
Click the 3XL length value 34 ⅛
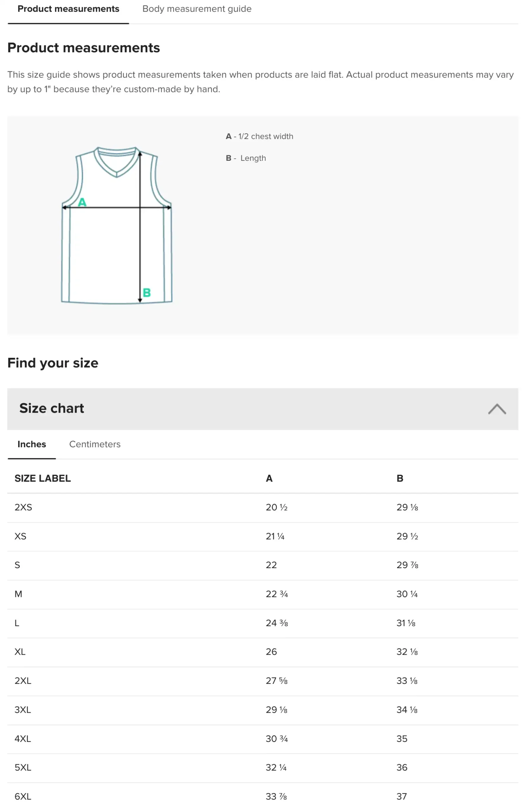coord(407,710)
